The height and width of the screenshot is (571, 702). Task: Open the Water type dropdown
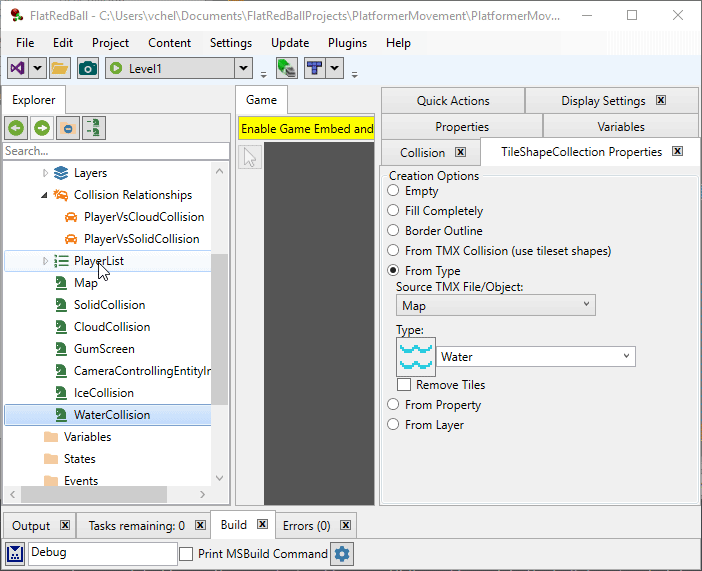tap(536, 356)
